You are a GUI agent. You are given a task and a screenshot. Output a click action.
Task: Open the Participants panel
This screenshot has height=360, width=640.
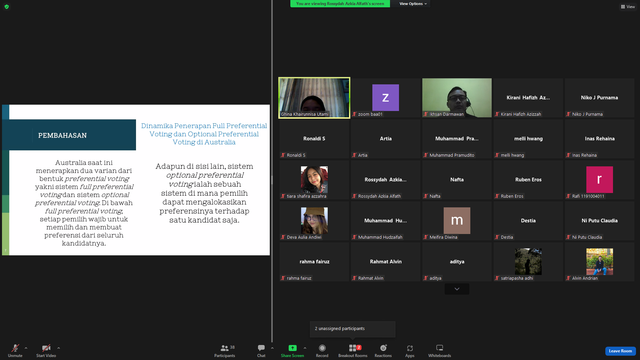click(225, 350)
